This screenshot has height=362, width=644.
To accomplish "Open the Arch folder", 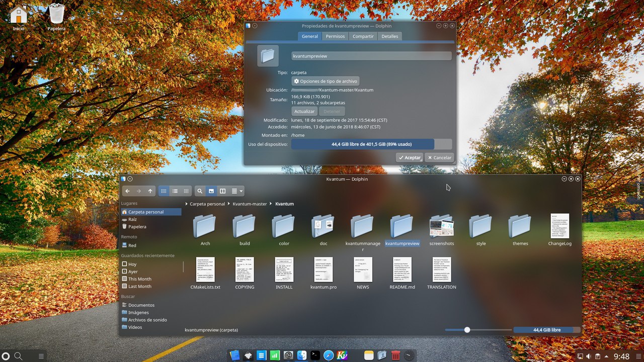I will 205,230.
